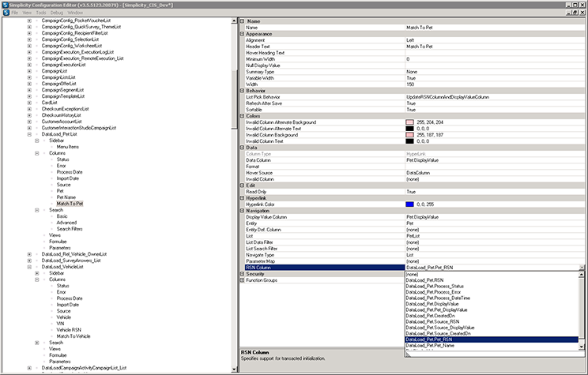Viewport: 588px width, 375px height.
Task: Select the Match To Pet tree item
Action: (x=70, y=204)
